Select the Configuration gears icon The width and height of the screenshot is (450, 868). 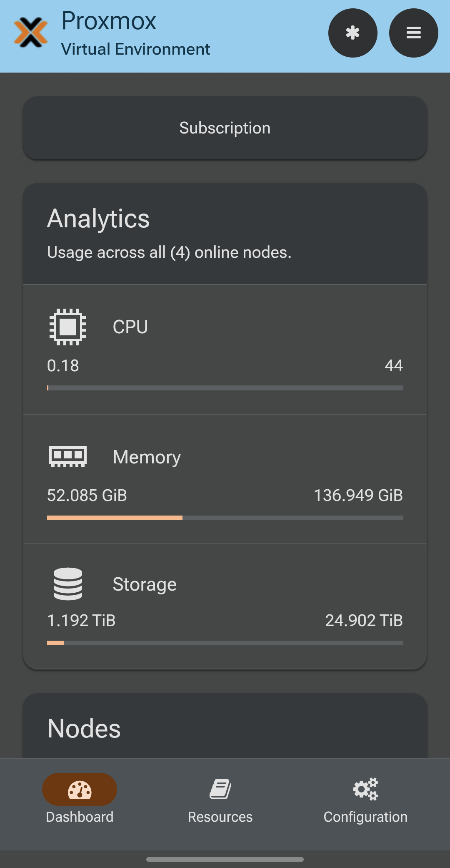(365, 789)
